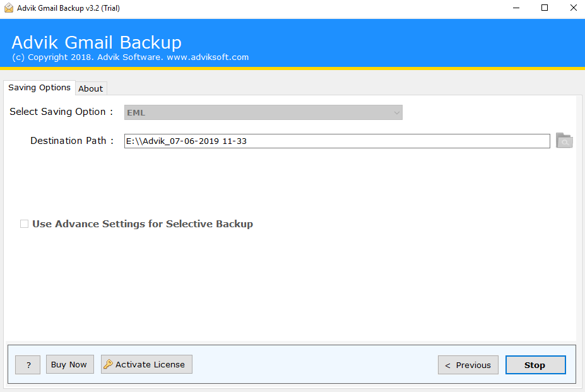This screenshot has width=585, height=392.
Task: Click the Advik app icon in title bar
Action: pyautogui.click(x=9, y=8)
